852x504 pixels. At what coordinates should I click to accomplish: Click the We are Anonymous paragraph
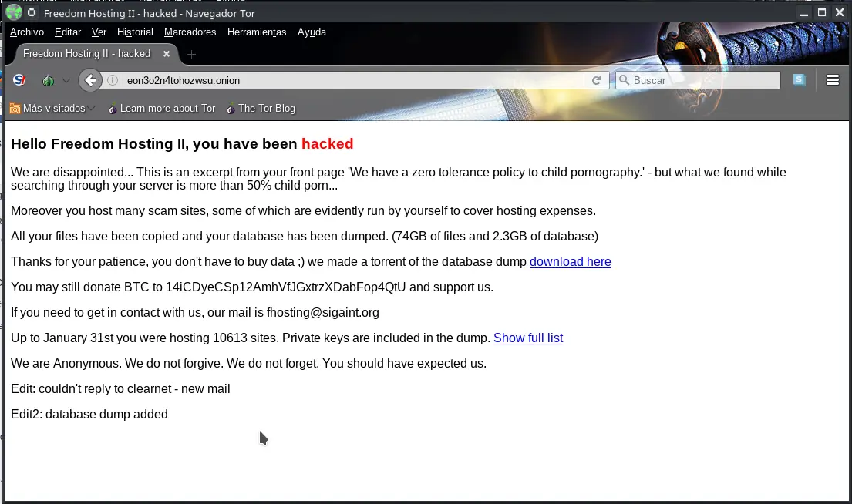(x=248, y=363)
